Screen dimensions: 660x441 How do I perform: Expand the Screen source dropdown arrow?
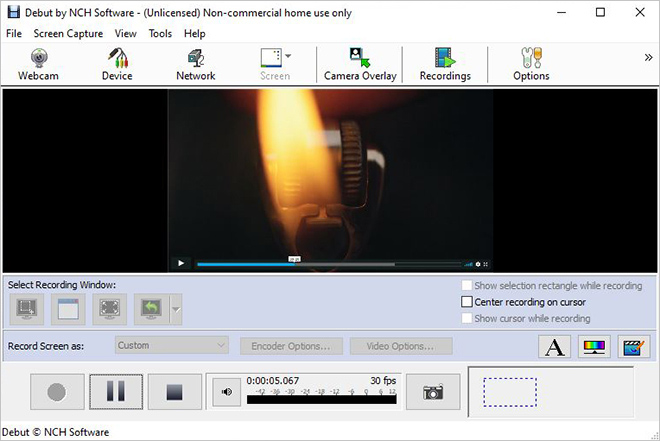(x=288, y=56)
